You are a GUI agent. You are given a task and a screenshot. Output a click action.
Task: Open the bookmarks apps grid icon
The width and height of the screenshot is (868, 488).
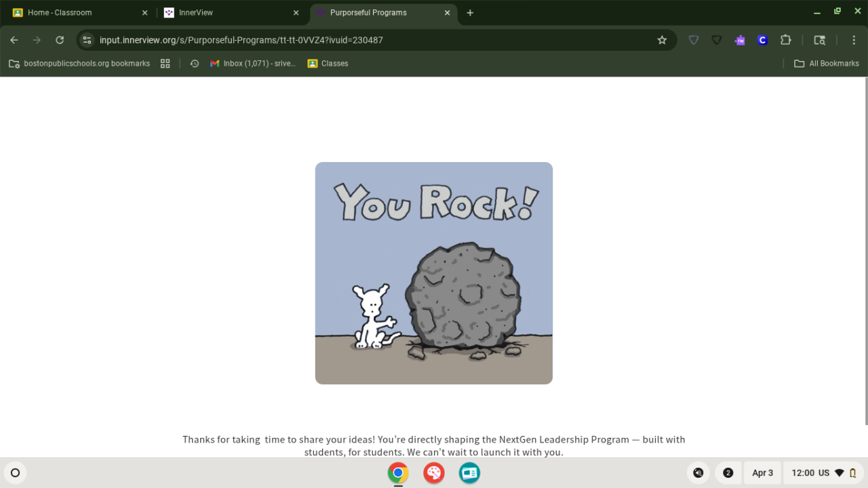point(165,64)
